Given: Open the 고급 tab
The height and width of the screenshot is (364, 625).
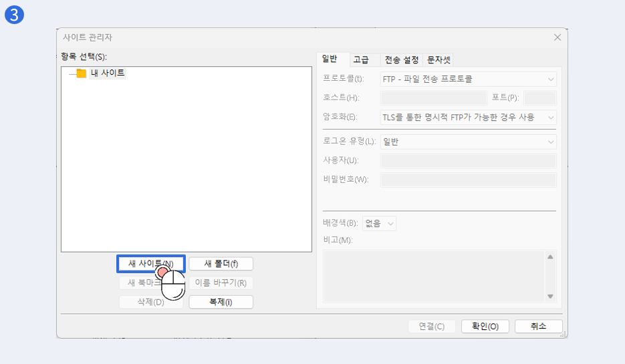Looking at the screenshot, I should [x=361, y=59].
